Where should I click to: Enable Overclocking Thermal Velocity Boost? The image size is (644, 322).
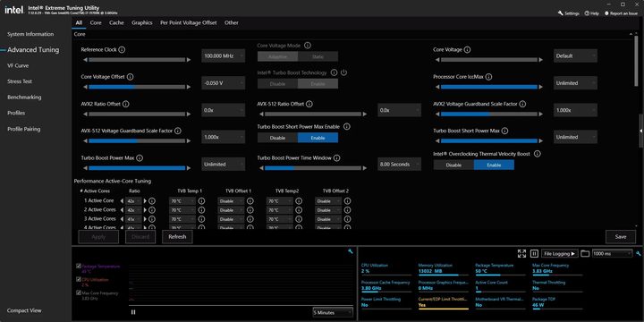pos(494,165)
